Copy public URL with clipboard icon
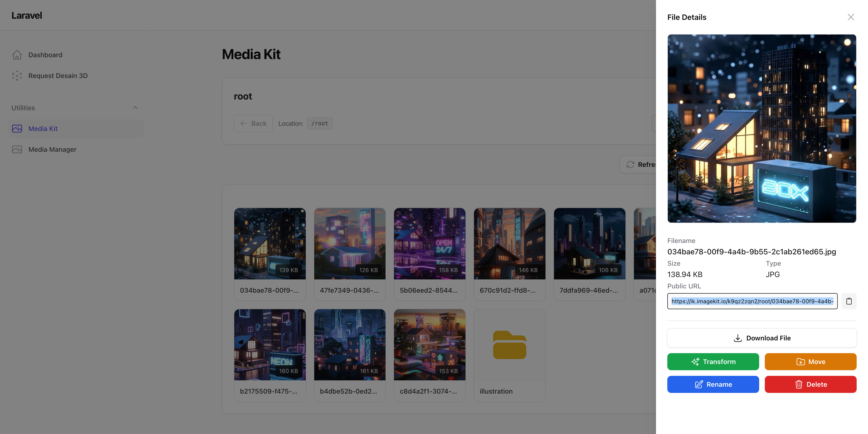Image resolution: width=868 pixels, height=434 pixels. tap(849, 301)
